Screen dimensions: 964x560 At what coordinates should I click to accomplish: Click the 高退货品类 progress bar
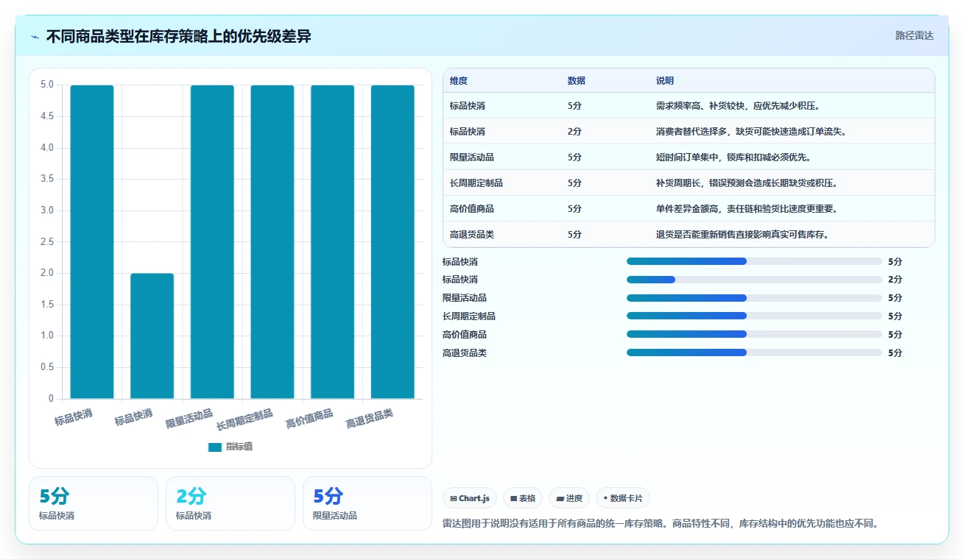tap(754, 352)
